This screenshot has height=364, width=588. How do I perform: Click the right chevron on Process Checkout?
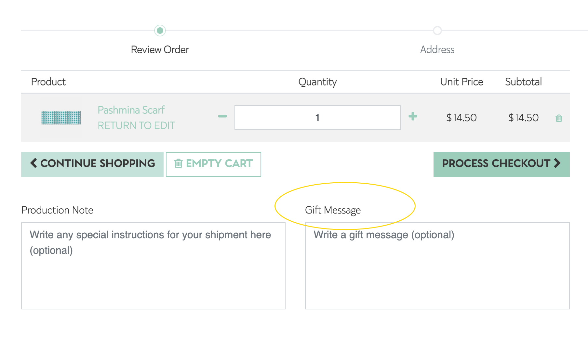click(557, 163)
